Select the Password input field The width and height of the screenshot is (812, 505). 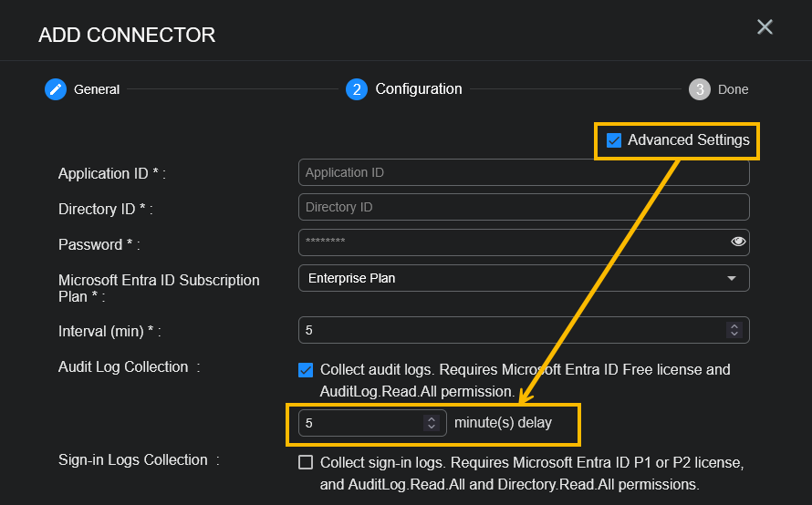coord(511,242)
